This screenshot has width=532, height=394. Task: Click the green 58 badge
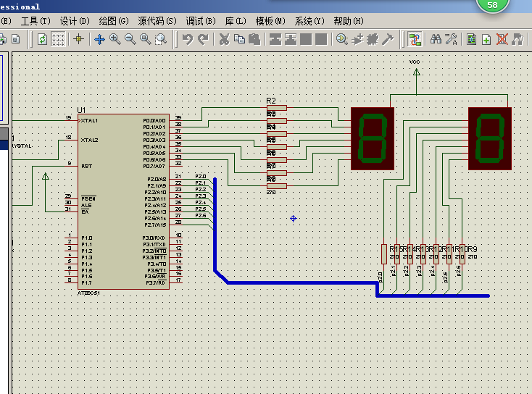click(x=493, y=5)
